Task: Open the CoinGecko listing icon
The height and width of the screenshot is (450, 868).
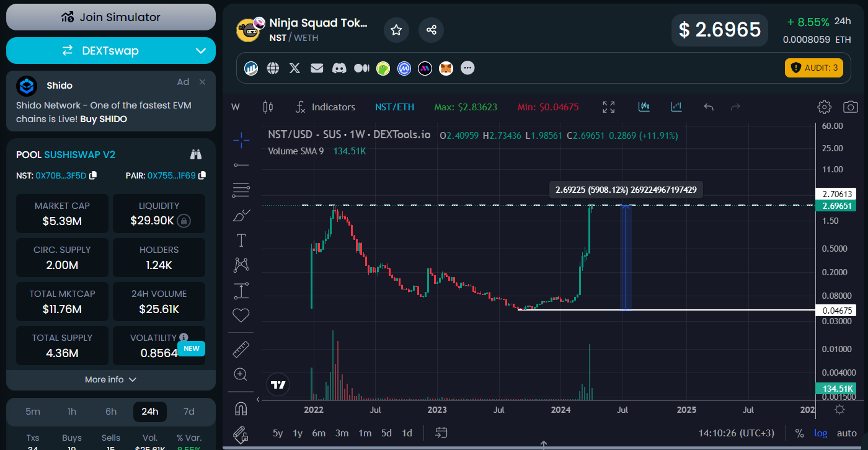Action: pos(384,68)
